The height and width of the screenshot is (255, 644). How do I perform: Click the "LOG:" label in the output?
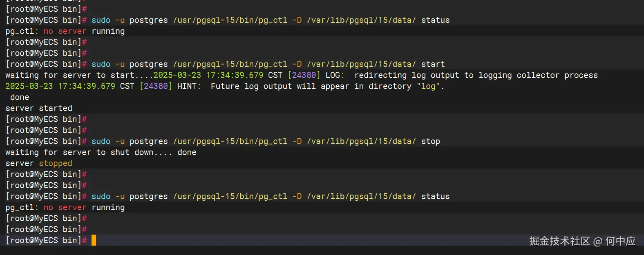coord(335,75)
